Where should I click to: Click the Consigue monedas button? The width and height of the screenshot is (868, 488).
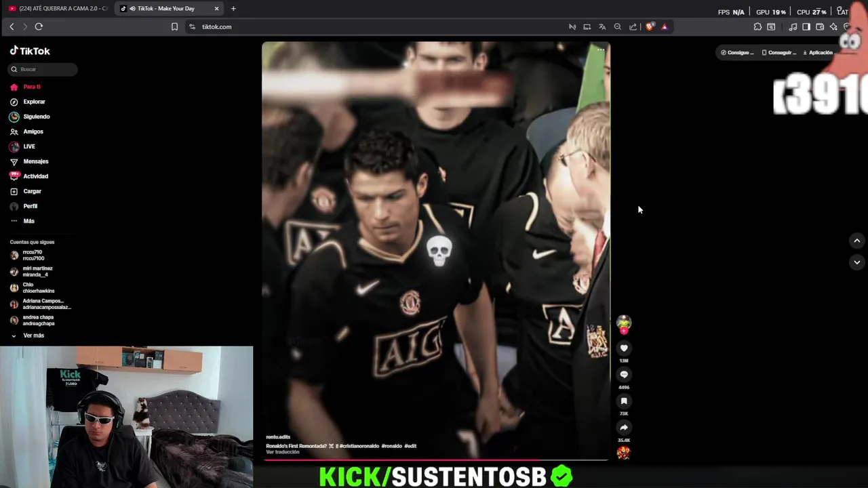tap(737, 52)
